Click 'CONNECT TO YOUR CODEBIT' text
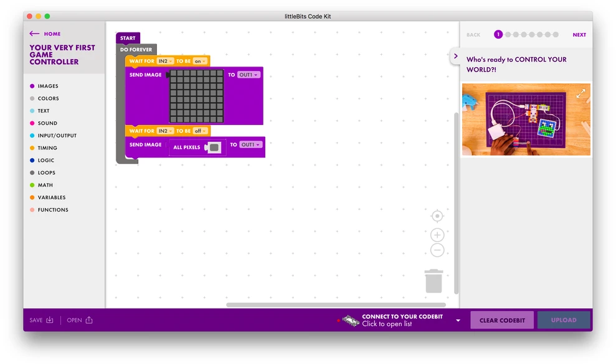Viewport: 616px width, 364px height. (x=402, y=317)
